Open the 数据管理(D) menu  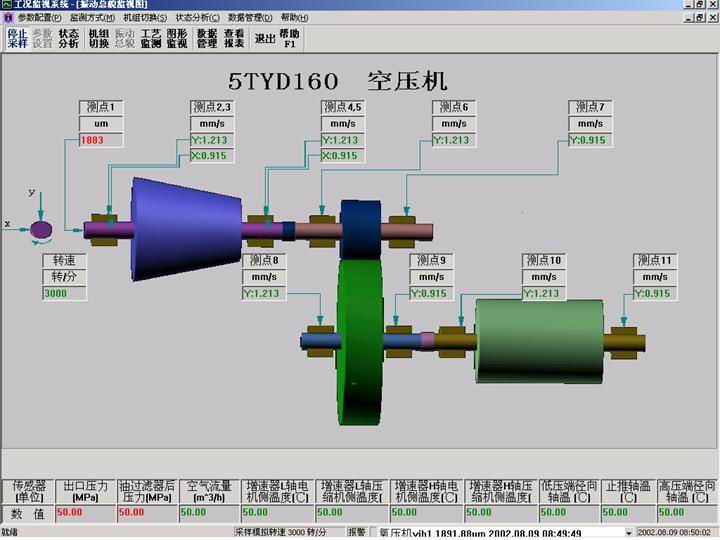249,17
